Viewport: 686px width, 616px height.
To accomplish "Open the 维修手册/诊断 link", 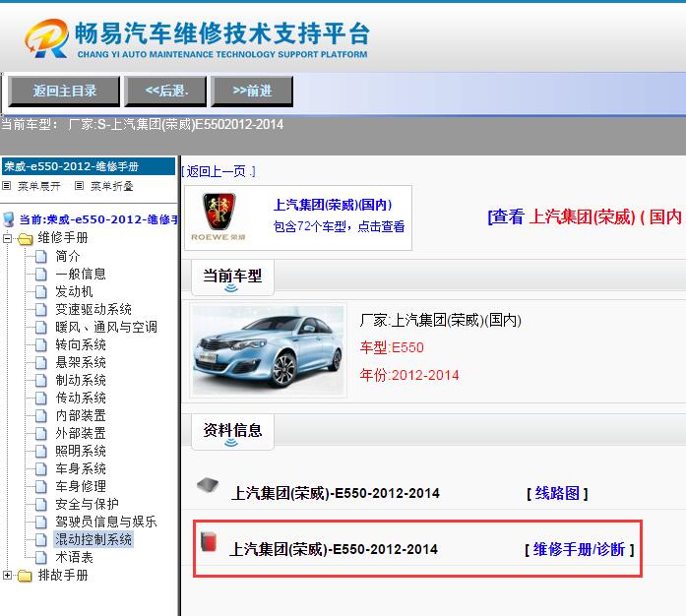I will [579, 549].
